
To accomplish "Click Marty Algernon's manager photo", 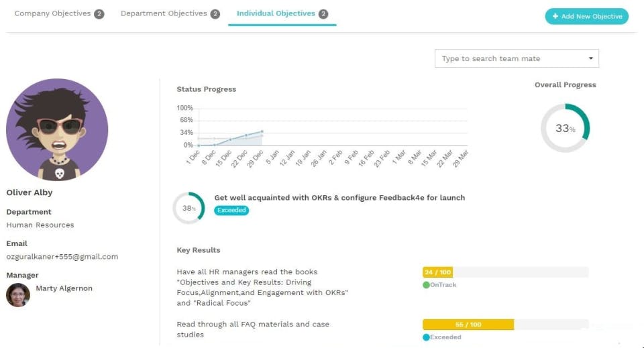I will click(x=18, y=295).
